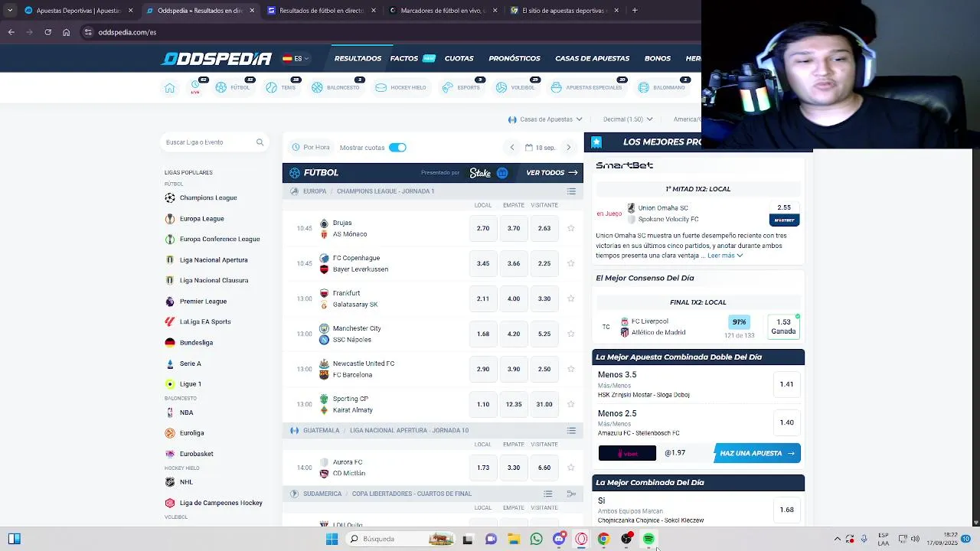This screenshot has width=980, height=551.
Task: Open the Casas de Apuestas dropdown
Action: [545, 119]
